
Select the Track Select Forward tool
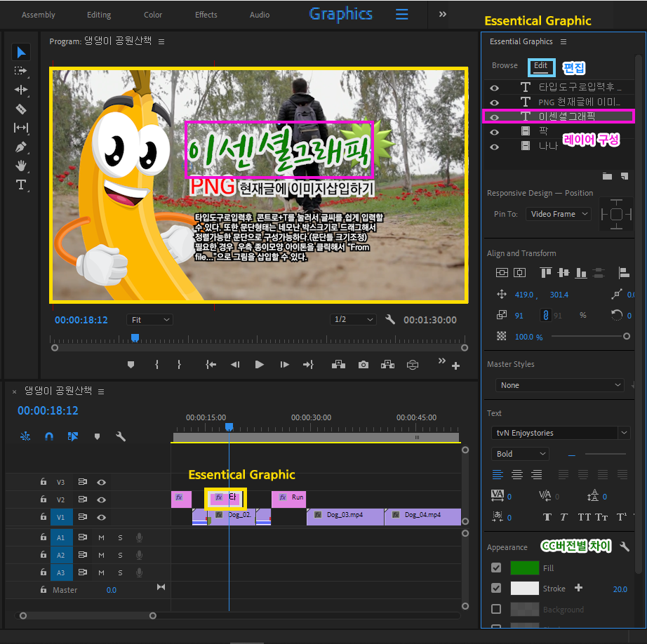pos(20,71)
